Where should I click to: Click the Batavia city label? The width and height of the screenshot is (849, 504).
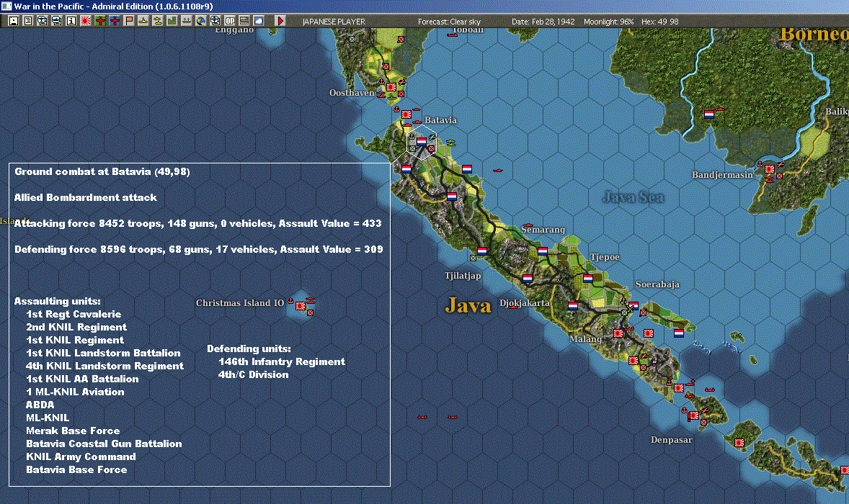pos(440,120)
